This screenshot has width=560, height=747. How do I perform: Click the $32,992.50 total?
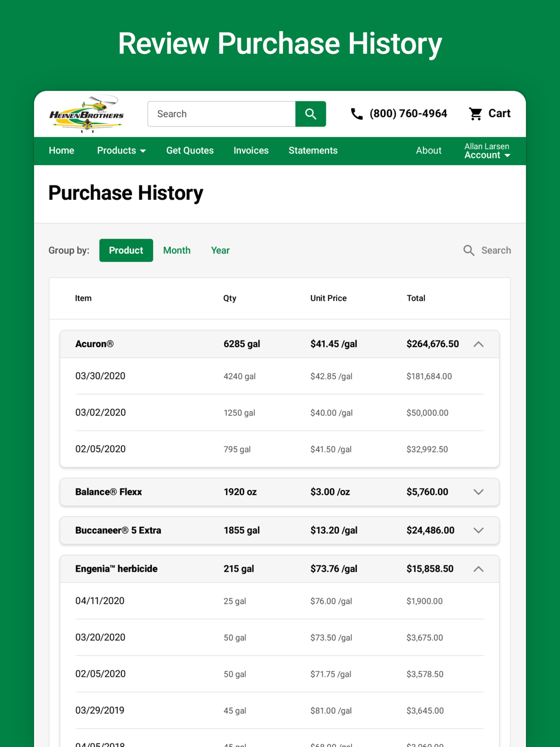[x=427, y=449]
